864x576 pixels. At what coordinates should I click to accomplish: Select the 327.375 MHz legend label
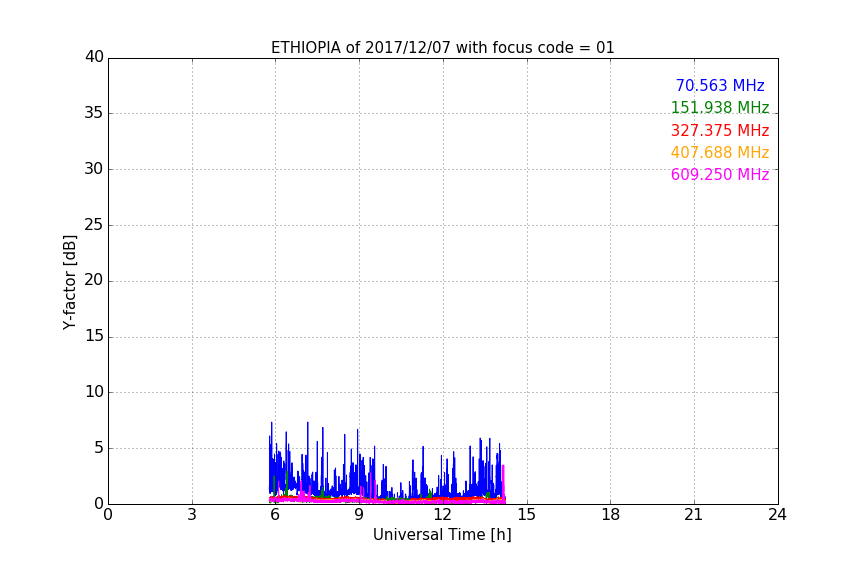tap(720, 131)
